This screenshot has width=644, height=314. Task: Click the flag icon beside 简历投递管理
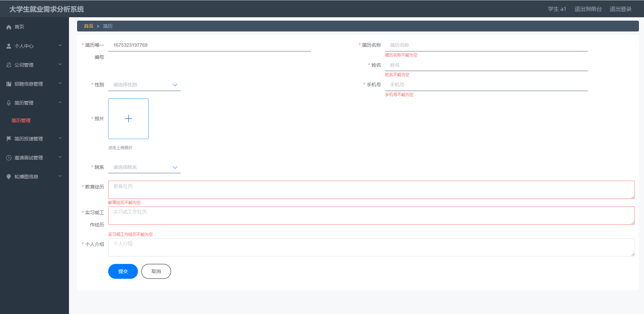point(9,139)
